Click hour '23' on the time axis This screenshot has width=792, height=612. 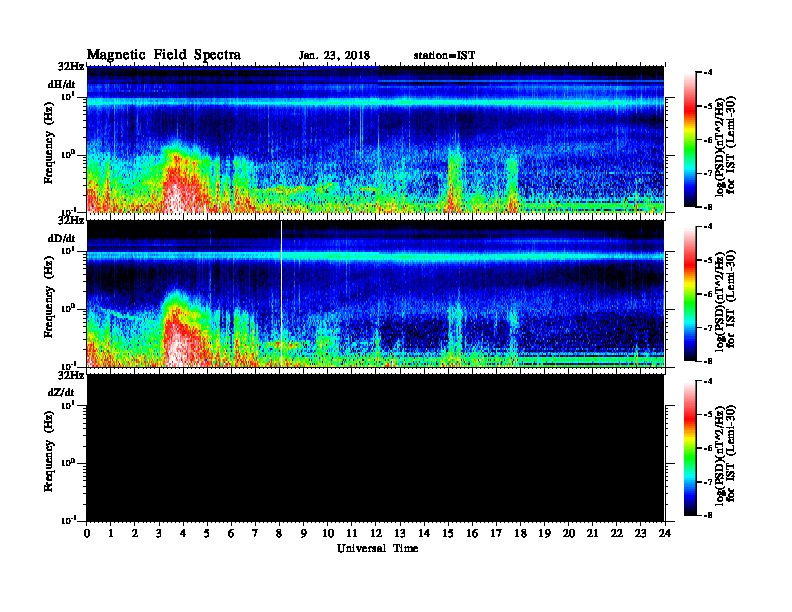point(640,534)
